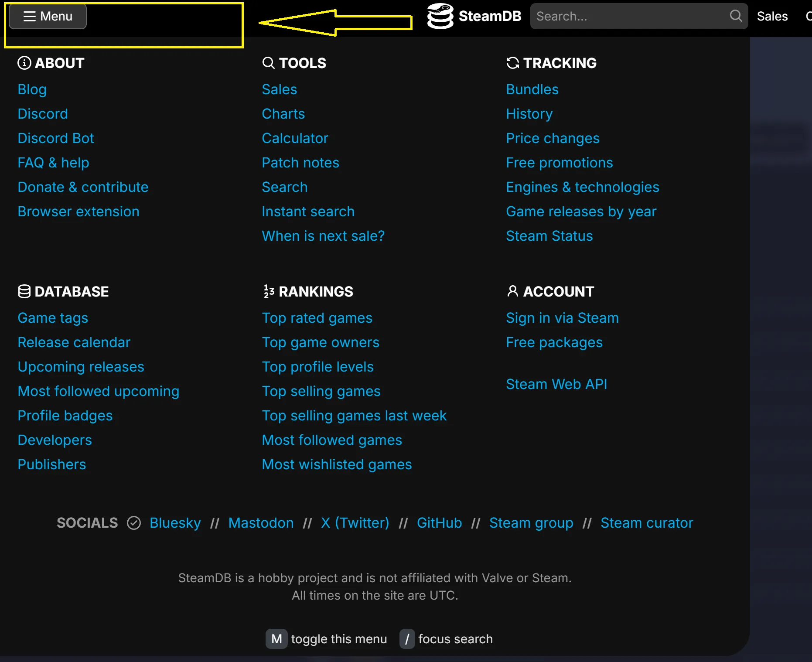Viewport: 812px width, 662px height.
Task: Click the Tools magnifier icon
Action: click(269, 63)
